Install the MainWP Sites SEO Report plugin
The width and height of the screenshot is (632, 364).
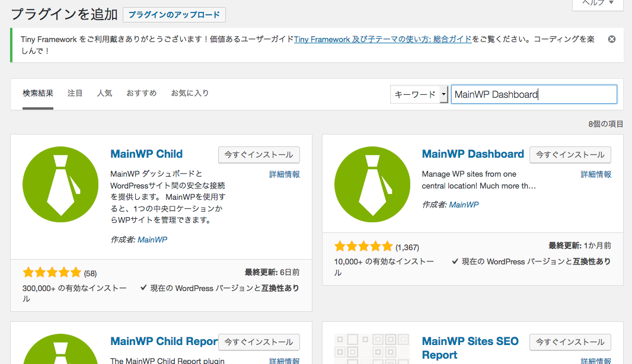point(570,342)
